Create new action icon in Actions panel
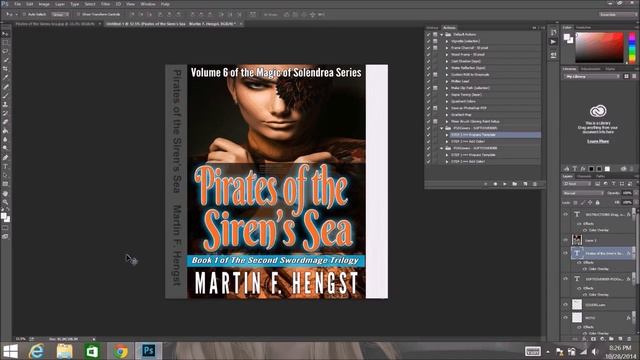This screenshot has width=640, height=360. (525, 184)
